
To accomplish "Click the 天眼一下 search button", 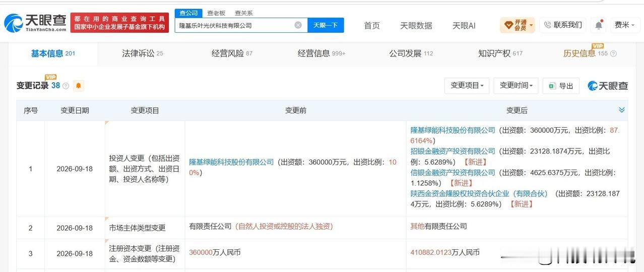I will tap(326, 25).
